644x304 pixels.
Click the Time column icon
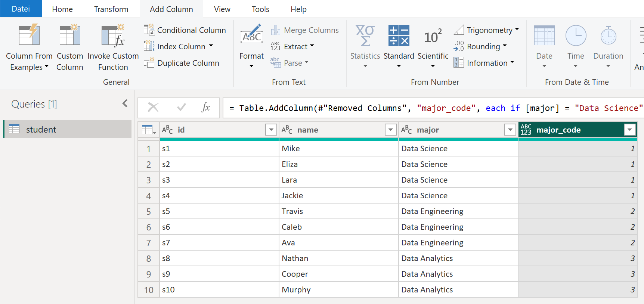(575, 36)
